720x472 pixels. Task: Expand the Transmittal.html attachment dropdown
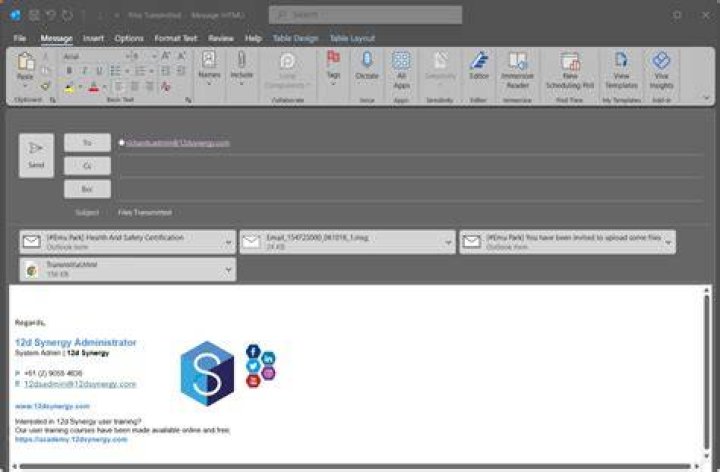(228, 270)
